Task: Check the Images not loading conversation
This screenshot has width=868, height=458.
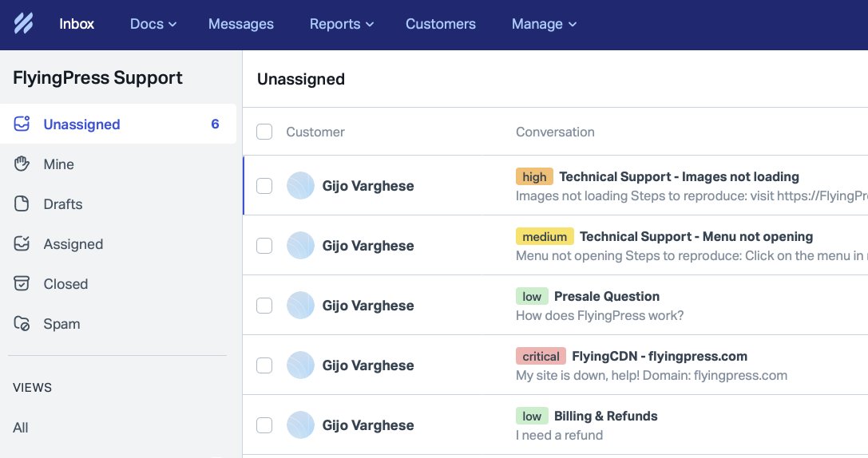Action: point(264,186)
